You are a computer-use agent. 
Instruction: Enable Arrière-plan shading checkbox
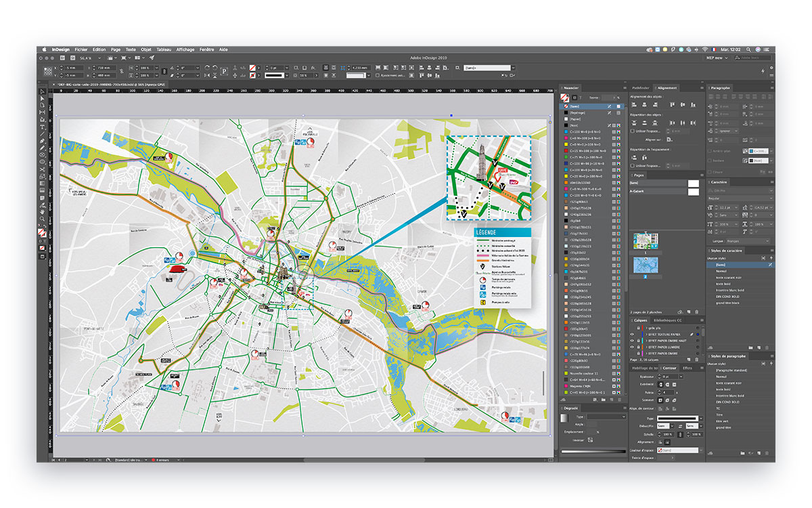click(x=710, y=151)
